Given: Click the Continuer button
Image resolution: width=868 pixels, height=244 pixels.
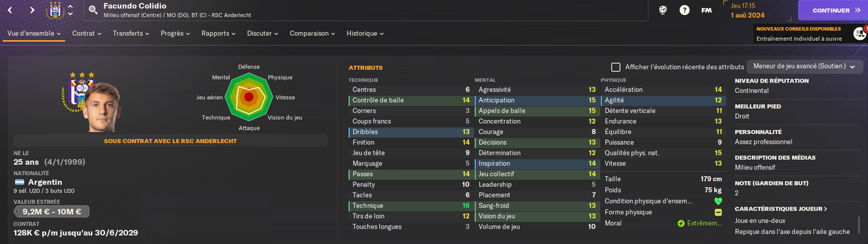Looking at the screenshot, I should (833, 10).
